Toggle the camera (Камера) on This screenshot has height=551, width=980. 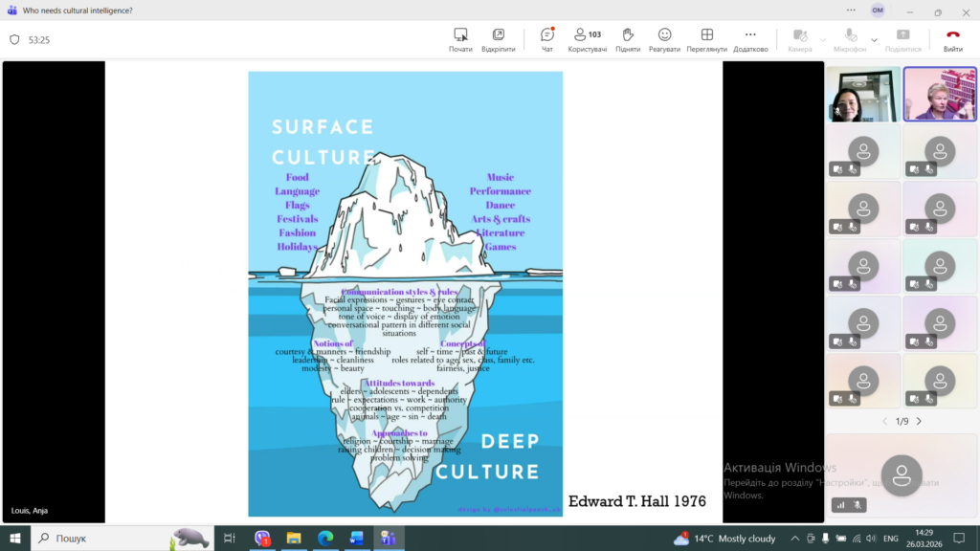pyautogui.click(x=799, y=39)
